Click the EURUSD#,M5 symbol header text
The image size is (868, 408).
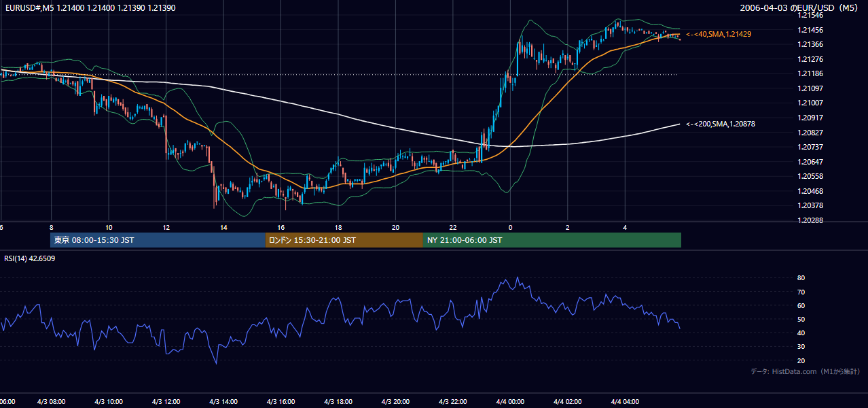[x=89, y=8]
